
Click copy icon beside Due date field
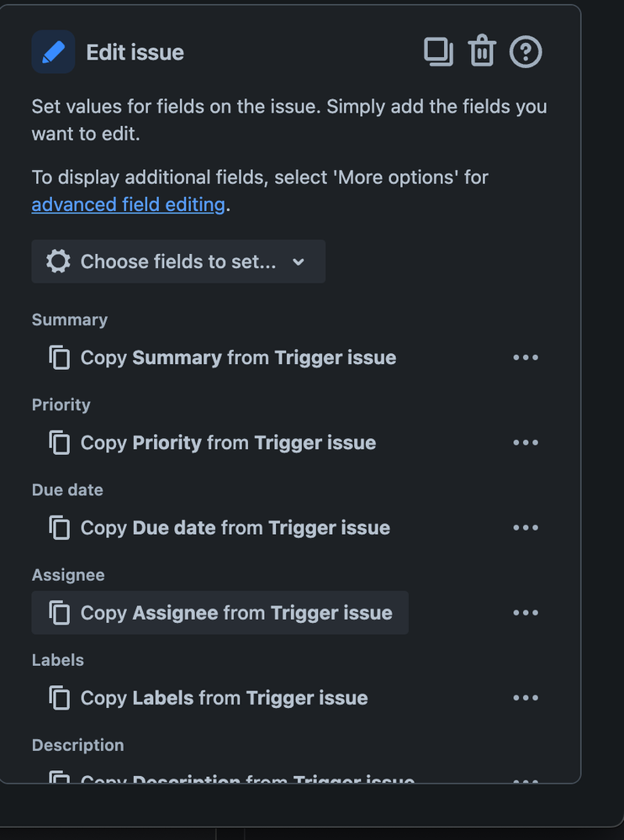coord(60,528)
